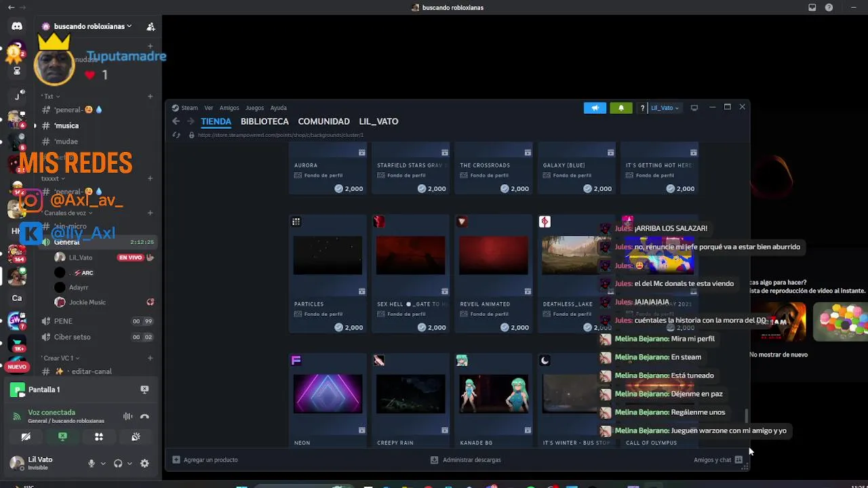Open Lil_Vato account dropdown in Steam
Image resolution: width=868 pixels, height=488 pixels.
(665, 108)
